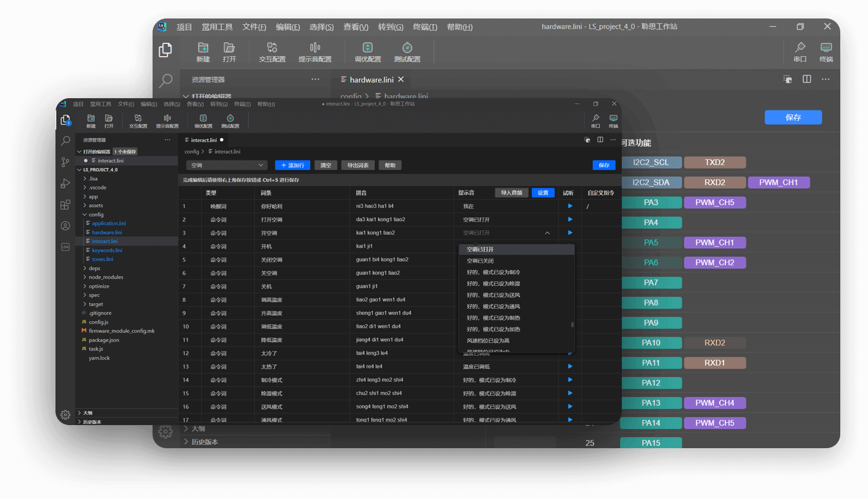Image resolution: width=868 pixels, height=499 pixels.
Task: Click 保存 button in back window
Action: [793, 117]
